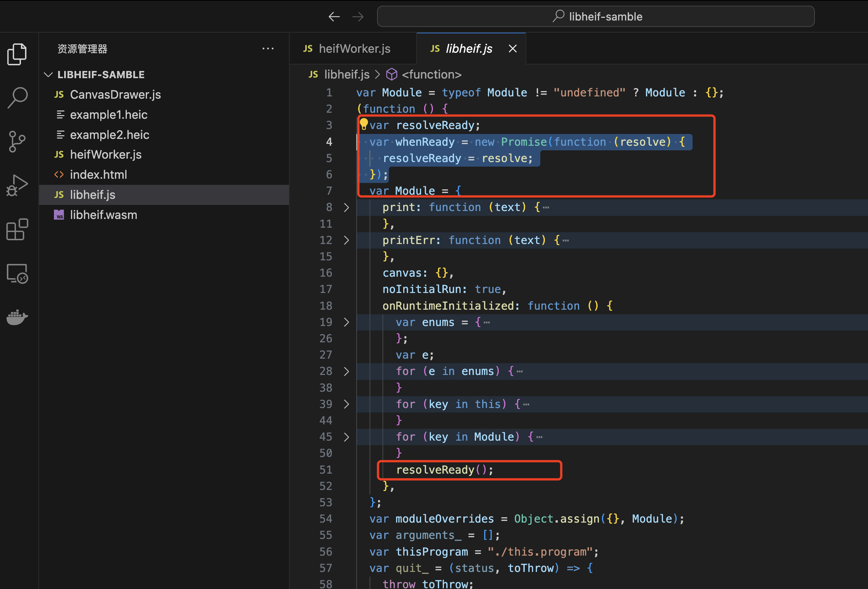Screen dimensions: 868x589
Task: Click <function> in the breadcrumb
Action: [x=432, y=74]
